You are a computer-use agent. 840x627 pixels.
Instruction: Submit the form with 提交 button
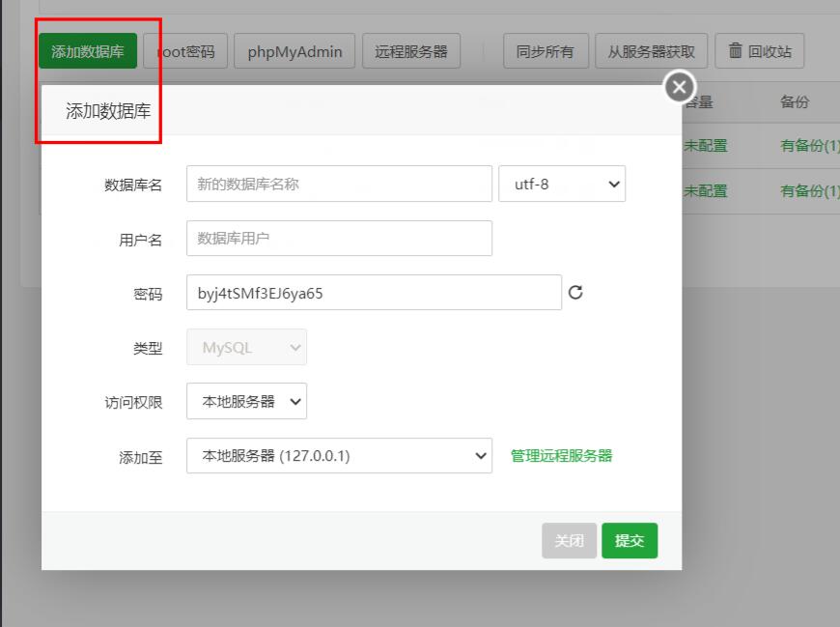[x=630, y=540]
